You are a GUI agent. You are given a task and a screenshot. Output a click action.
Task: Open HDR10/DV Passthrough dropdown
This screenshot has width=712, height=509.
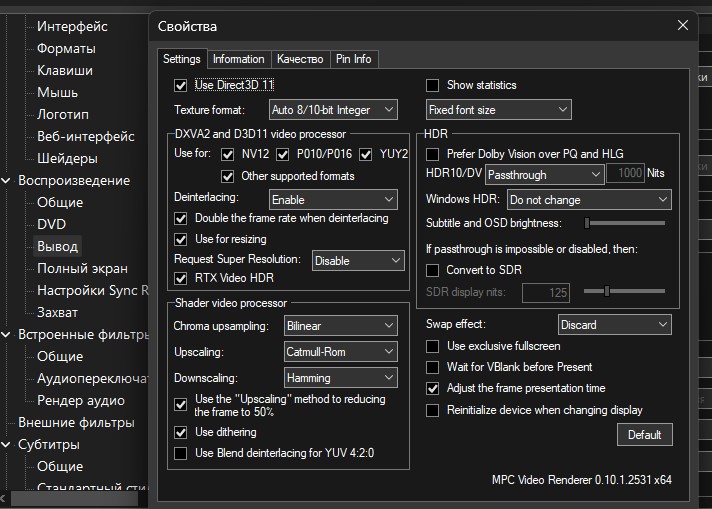(x=544, y=175)
